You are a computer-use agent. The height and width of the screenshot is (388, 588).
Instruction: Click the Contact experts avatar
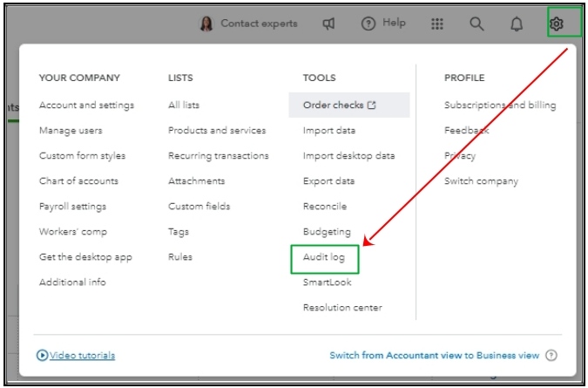pos(207,24)
